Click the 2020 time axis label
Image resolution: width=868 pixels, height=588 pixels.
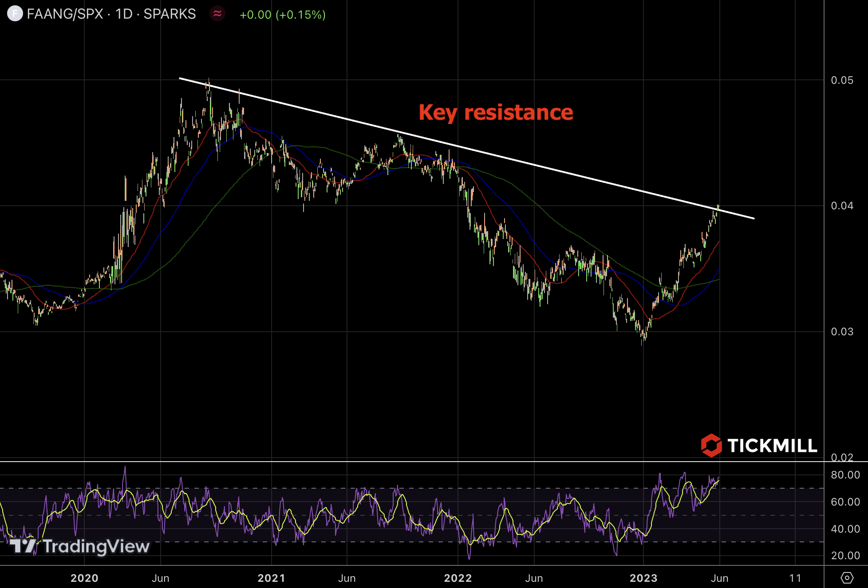click(84, 578)
